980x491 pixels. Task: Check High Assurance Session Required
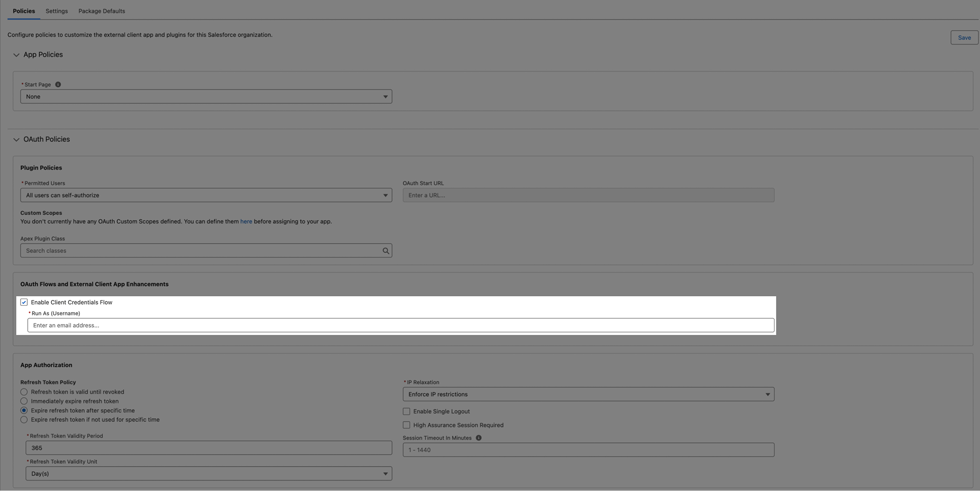point(406,425)
